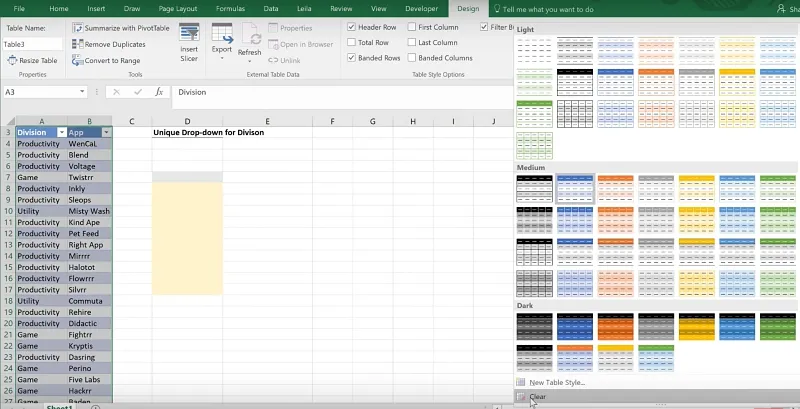This screenshot has width=800, height=409.
Task: Open the App column filter dropdown
Action: pos(106,132)
